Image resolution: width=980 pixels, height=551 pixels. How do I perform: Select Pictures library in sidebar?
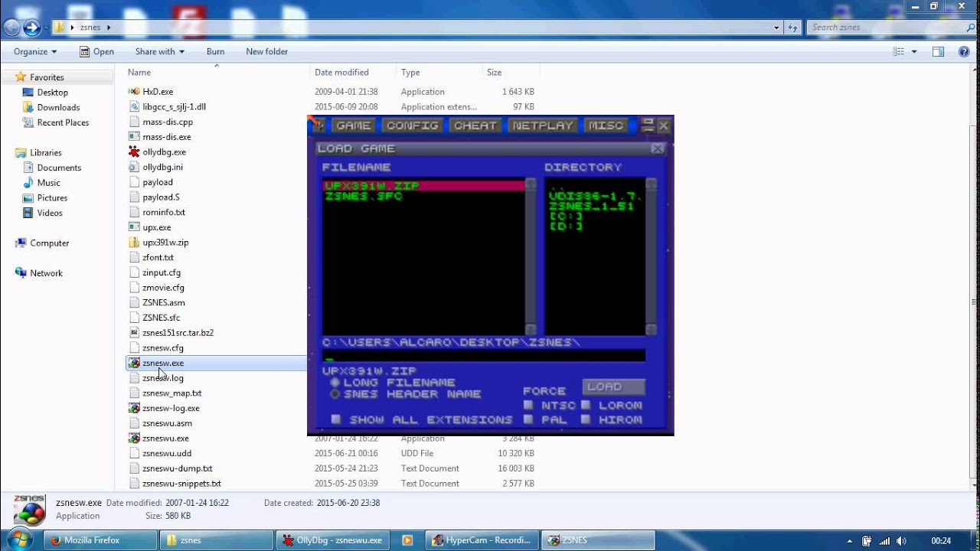pos(52,197)
